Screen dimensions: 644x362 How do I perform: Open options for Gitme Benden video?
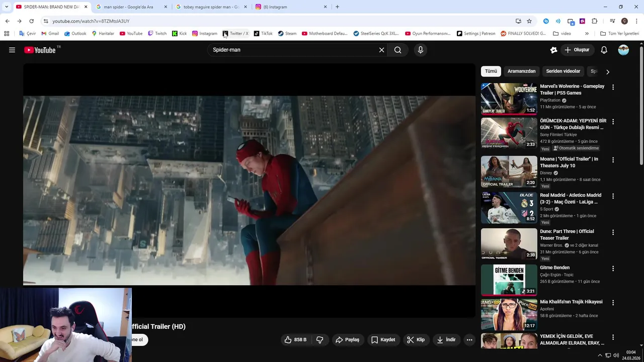[613, 268]
